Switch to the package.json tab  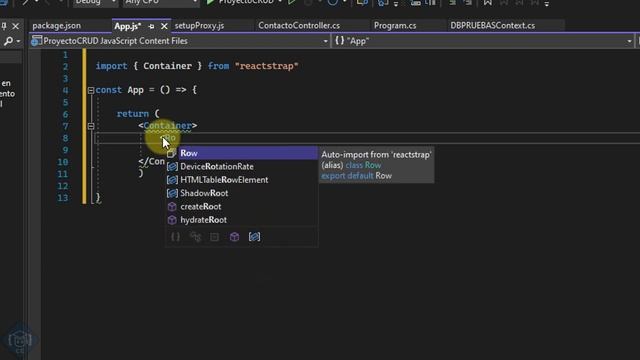(57, 26)
